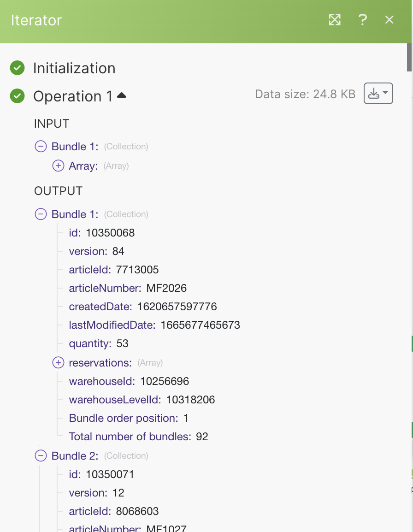Open help via the question mark icon

click(x=362, y=20)
